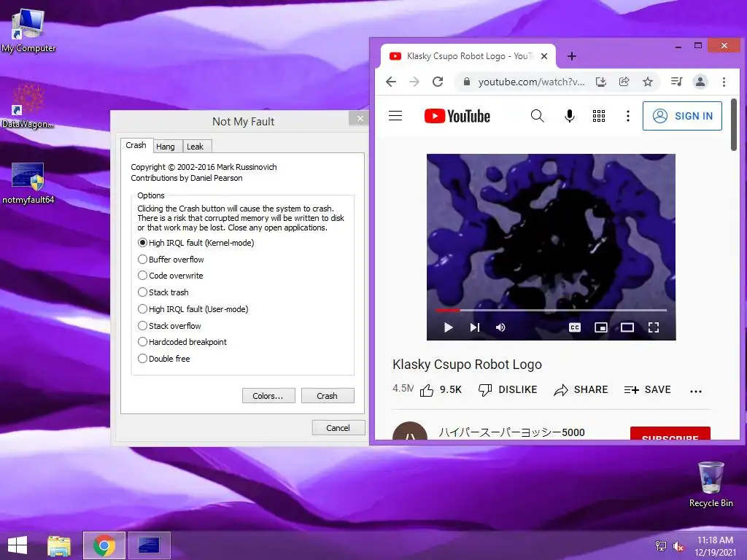Click the SIGN IN button
Image resolution: width=747 pixels, height=560 pixels.
tap(682, 116)
